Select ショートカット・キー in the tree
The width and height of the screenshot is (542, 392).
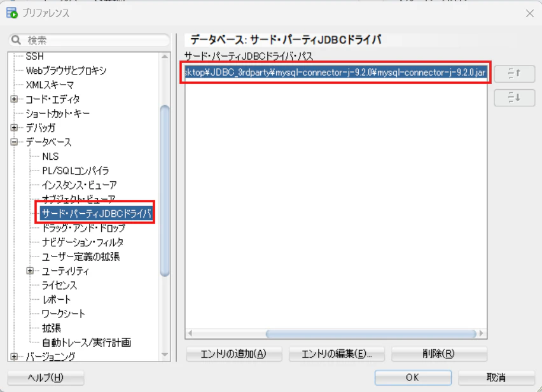pos(58,113)
